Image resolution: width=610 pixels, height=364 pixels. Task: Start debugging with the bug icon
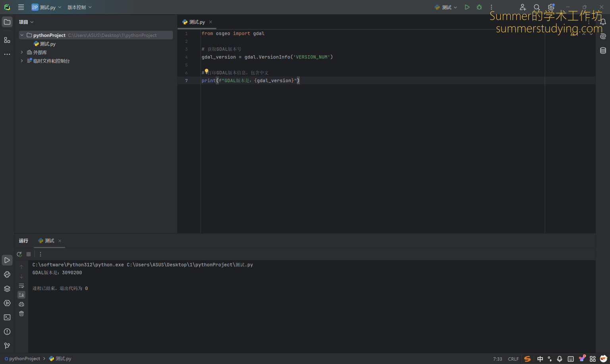click(x=479, y=7)
